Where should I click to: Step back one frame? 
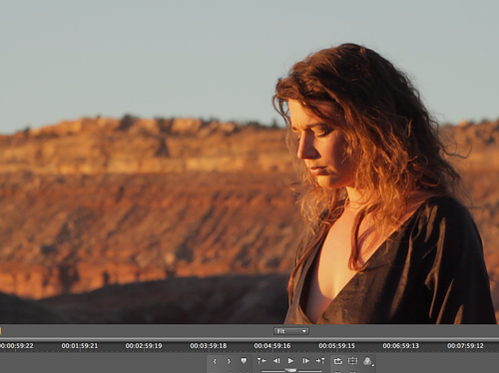coord(276,361)
